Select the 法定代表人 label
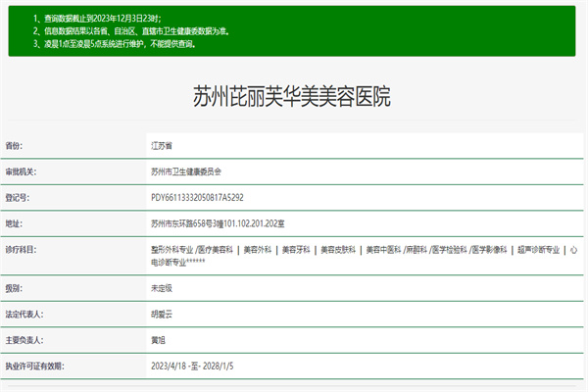 [24, 315]
